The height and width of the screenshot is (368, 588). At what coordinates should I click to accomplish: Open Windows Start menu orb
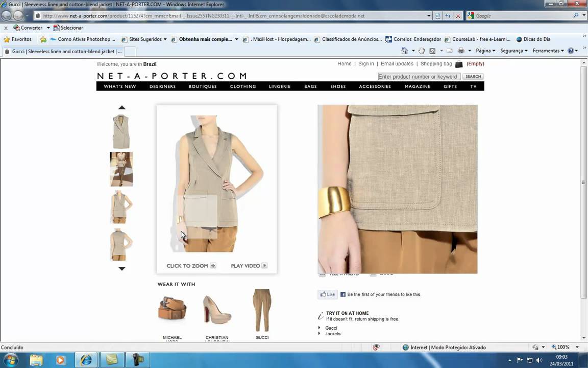(x=11, y=360)
